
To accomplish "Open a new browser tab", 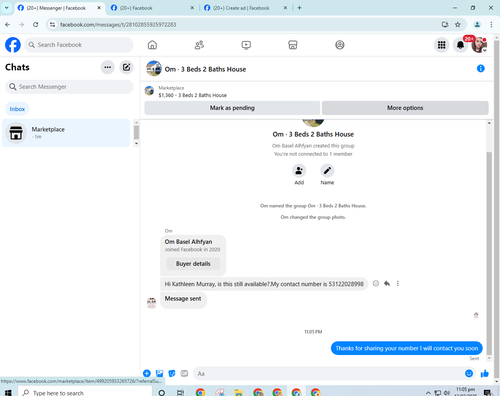I will pyautogui.click(x=299, y=8).
